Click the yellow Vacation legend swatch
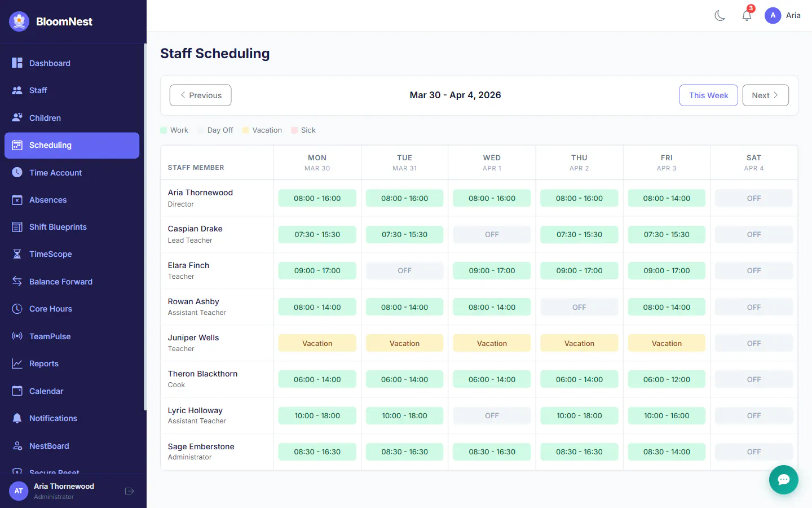Viewport: 812px width, 508px height. [245, 130]
